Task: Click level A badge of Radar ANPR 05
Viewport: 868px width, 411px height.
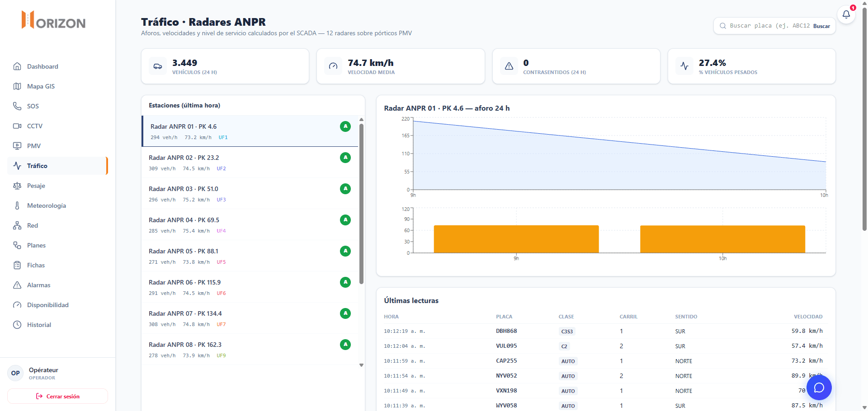Action: [x=345, y=251]
